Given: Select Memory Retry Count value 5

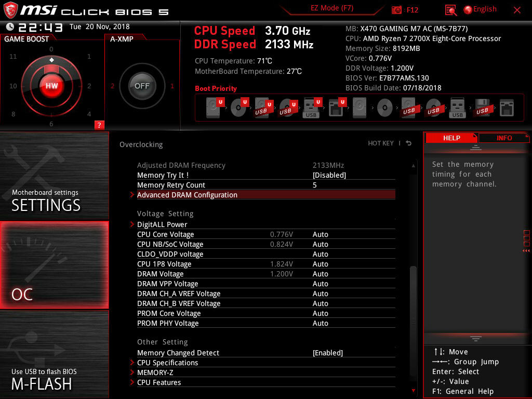Looking at the screenshot, I should 314,185.
